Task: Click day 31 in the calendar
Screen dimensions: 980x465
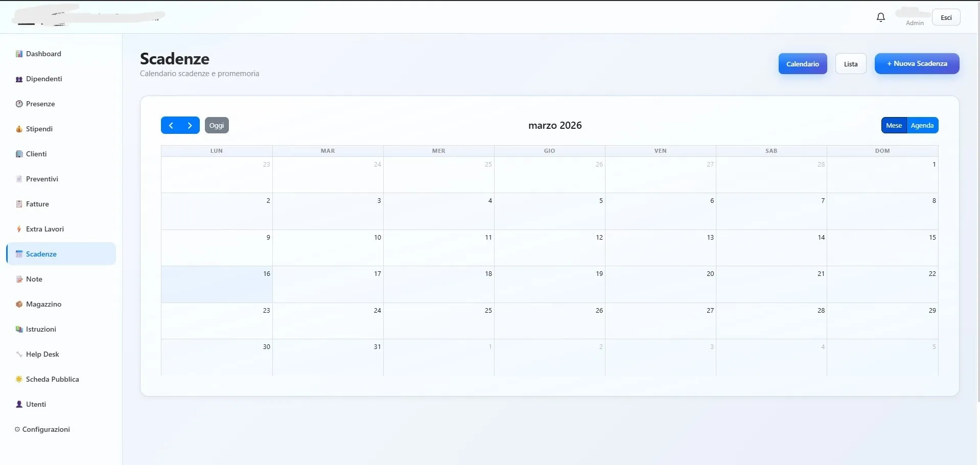Action: (x=328, y=358)
